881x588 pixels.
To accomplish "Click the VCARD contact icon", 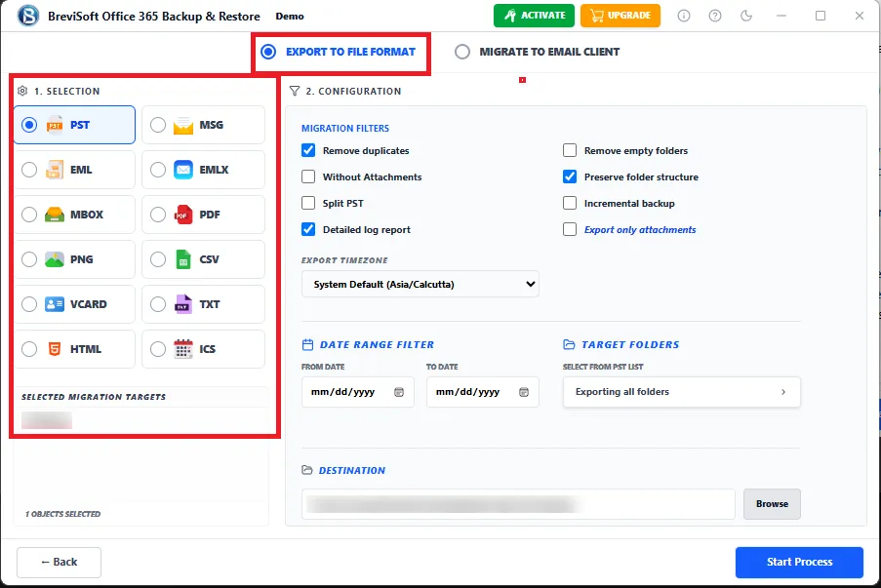I will 55,304.
